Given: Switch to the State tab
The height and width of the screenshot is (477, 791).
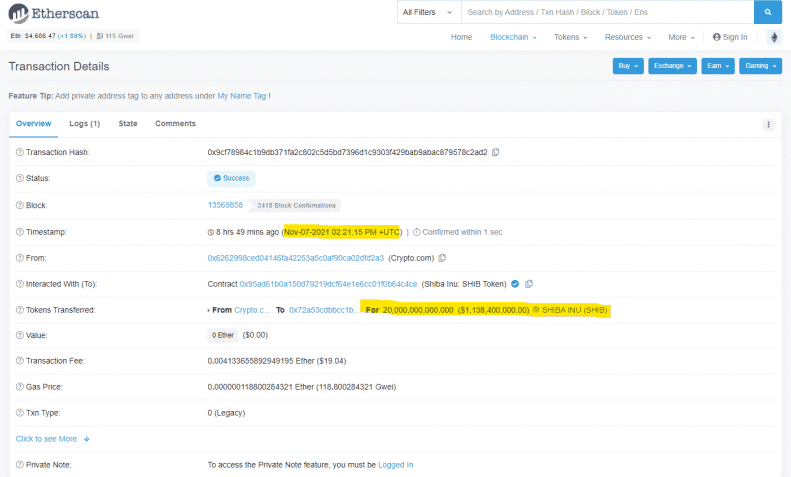Looking at the screenshot, I should click(128, 123).
